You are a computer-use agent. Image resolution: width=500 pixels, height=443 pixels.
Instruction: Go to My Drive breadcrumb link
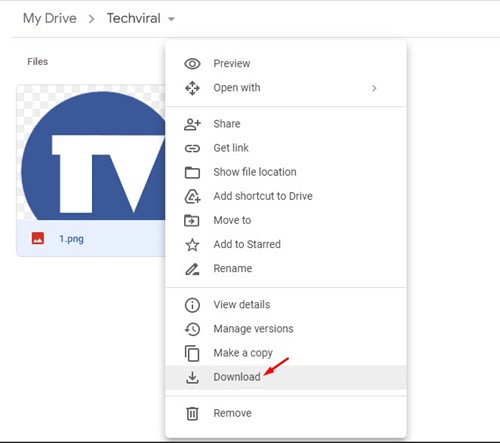[x=50, y=18]
